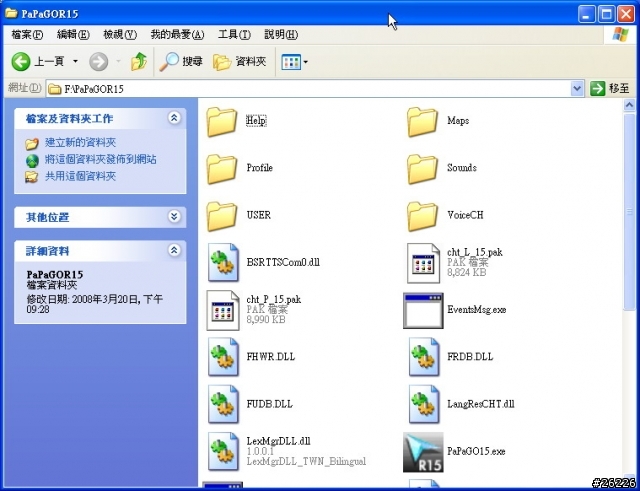Image resolution: width=640 pixels, height=491 pixels.
Task: Expand the 其他位置 panel
Action: click(x=174, y=216)
